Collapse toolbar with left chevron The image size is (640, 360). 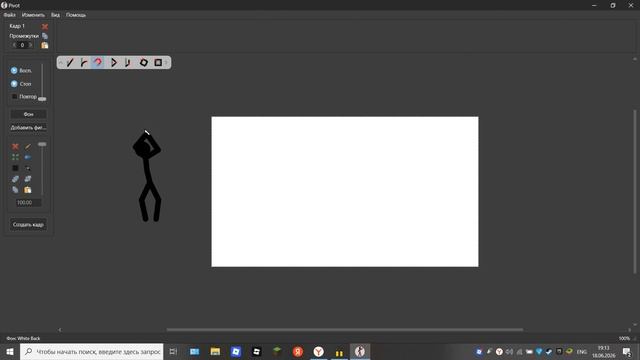(60, 62)
